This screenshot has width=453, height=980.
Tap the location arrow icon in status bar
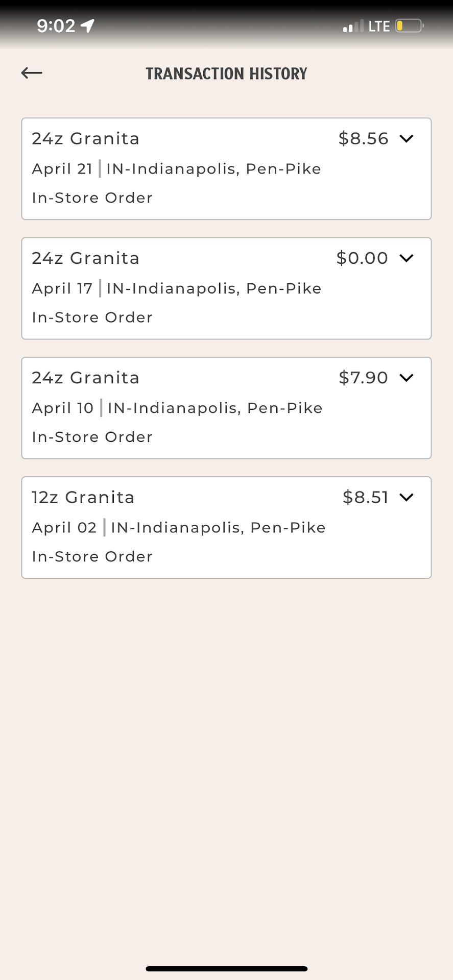click(x=88, y=26)
